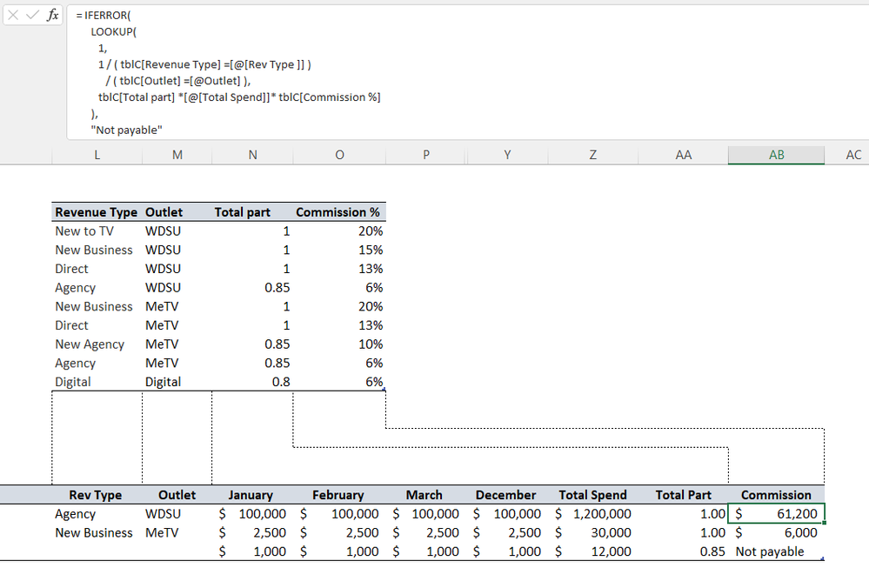The image size is (869, 588).
Task: Click the Total Part header in lower table
Action: pyautogui.click(x=684, y=495)
